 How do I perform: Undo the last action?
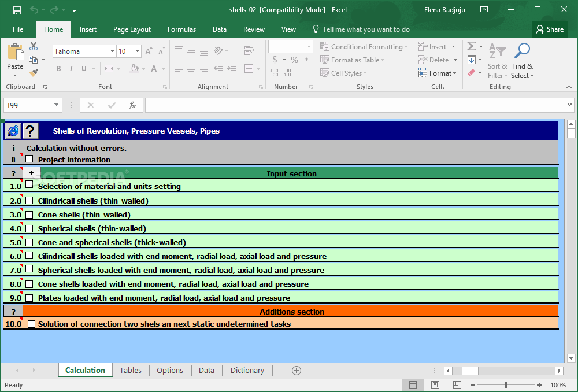(34, 10)
